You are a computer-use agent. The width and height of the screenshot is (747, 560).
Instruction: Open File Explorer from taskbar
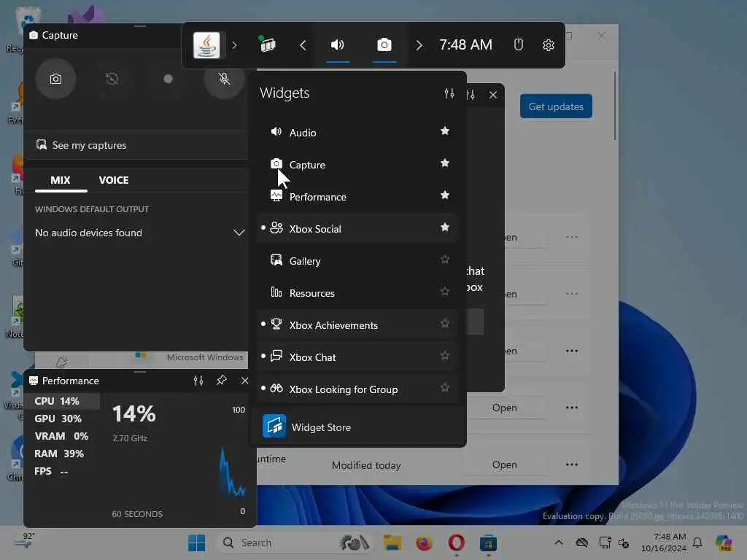[x=392, y=542]
